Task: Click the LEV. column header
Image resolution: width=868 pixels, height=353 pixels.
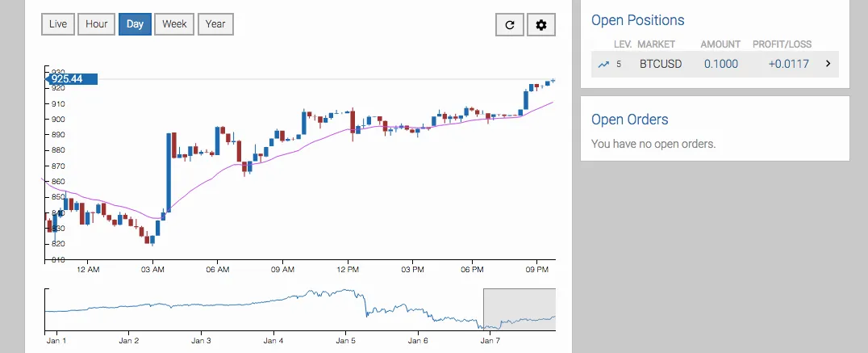Action: pos(623,44)
